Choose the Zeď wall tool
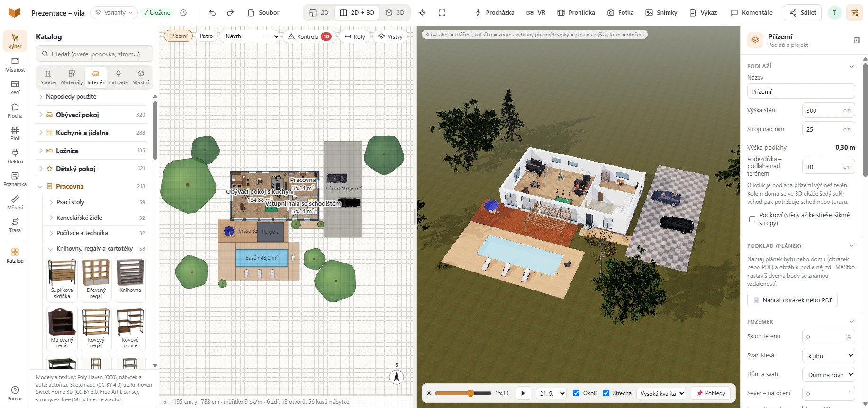The height and width of the screenshot is (408, 868). [x=15, y=87]
